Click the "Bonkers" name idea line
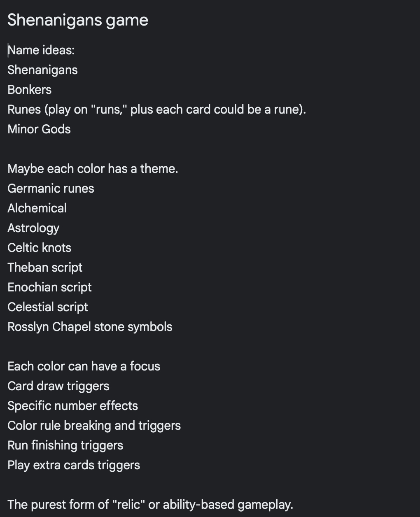The height and width of the screenshot is (517, 420). pyautogui.click(x=30, y=90)
